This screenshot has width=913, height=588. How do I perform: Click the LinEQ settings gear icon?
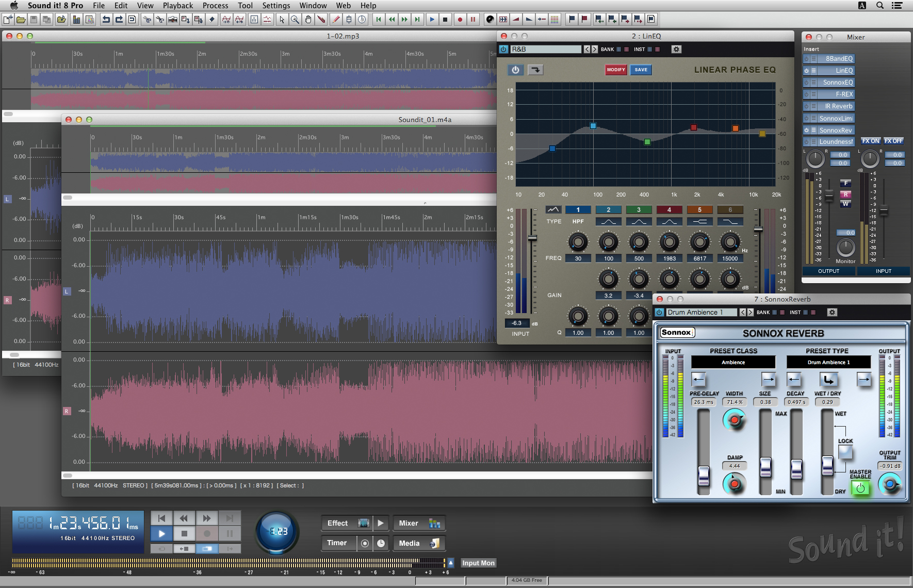(676, 50)
